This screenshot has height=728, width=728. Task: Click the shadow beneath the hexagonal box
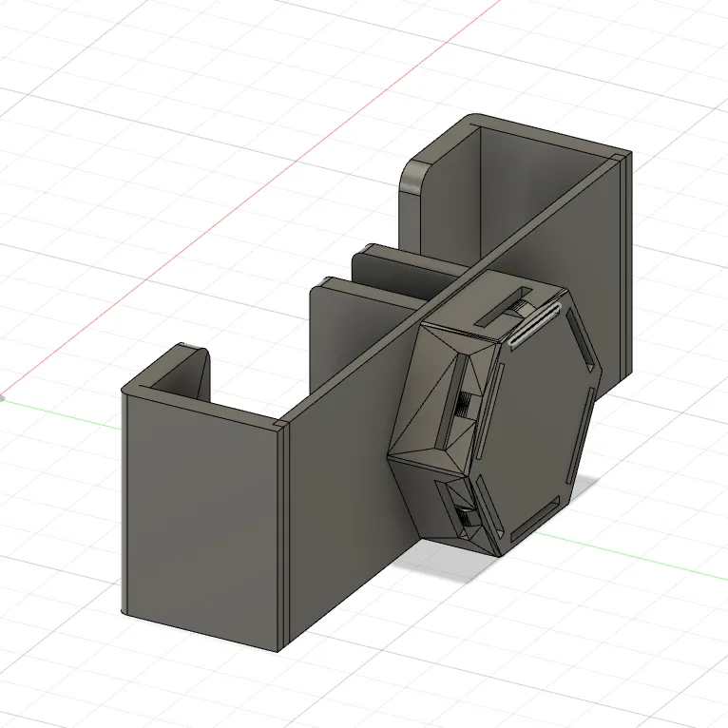coord(447,565)
